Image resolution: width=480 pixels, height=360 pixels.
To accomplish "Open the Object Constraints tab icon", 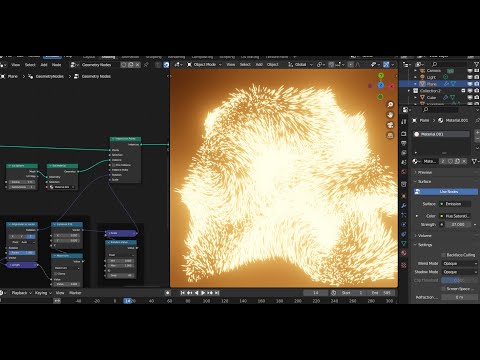I will tap(404, 234).
